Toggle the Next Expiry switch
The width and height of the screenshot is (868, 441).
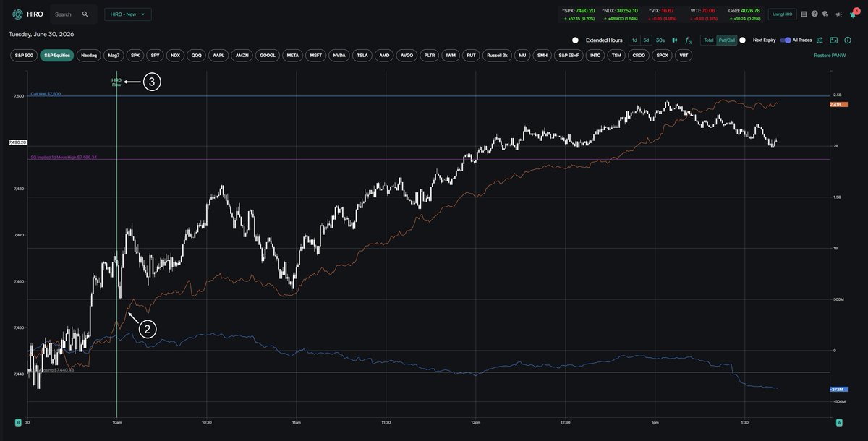743,40
